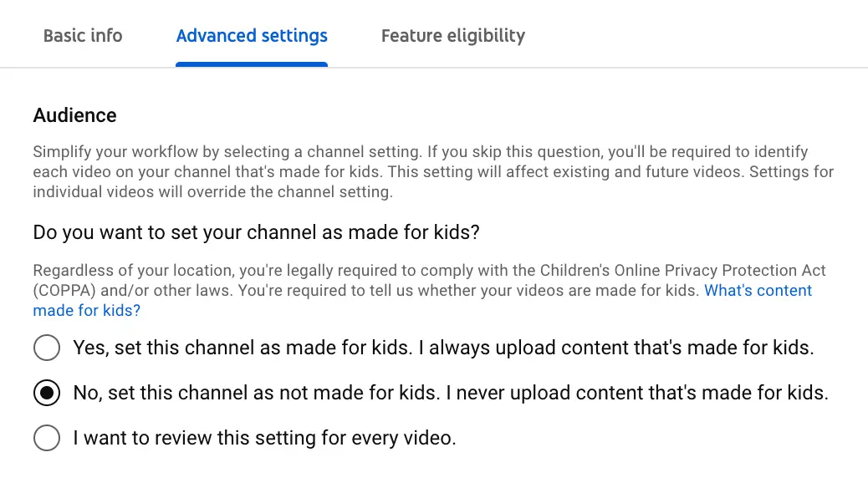Click the Audience section heading
Viewport: 868px width, 488px height.
tap(75, 115)
